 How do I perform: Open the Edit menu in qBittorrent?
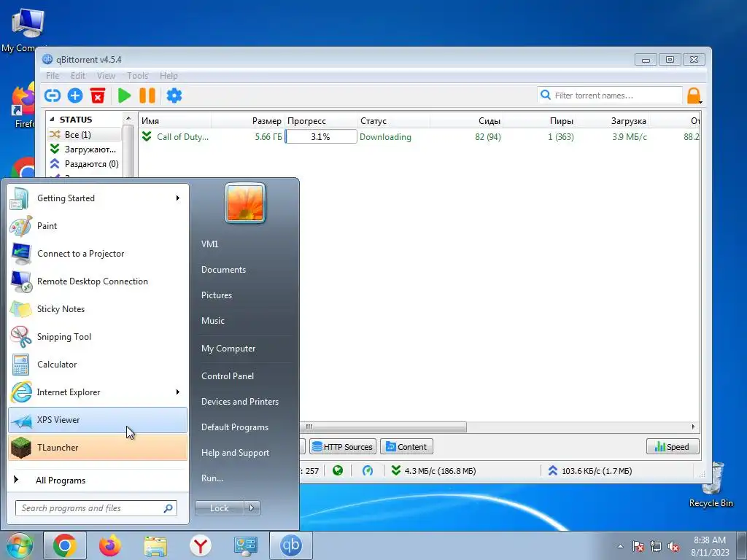(77, 76)
